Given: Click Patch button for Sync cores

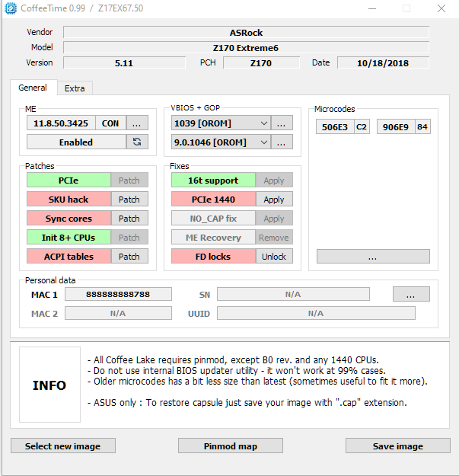Looking at the screenshot, I should 129,219.
